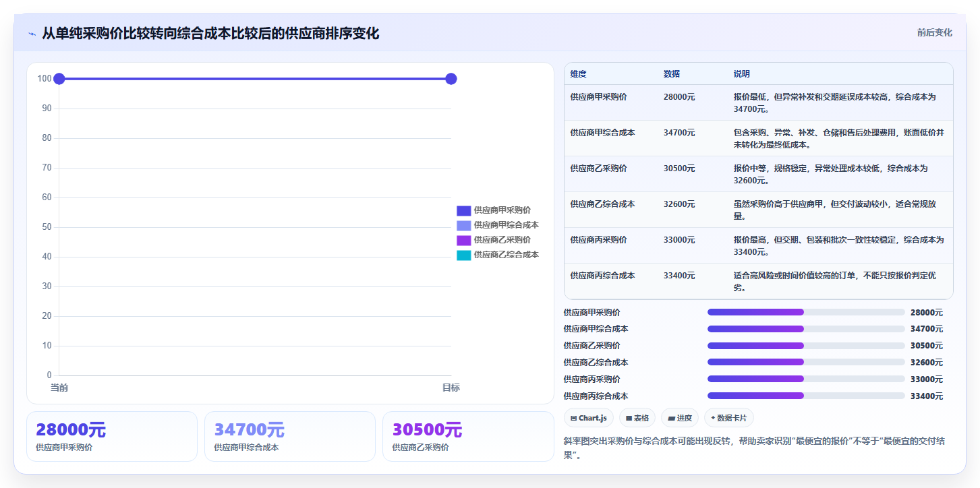The width and height of the screenshot is (980, 488).
Task: Select the 供应商甲综合成本 table row label
Action: pos(602,133)
